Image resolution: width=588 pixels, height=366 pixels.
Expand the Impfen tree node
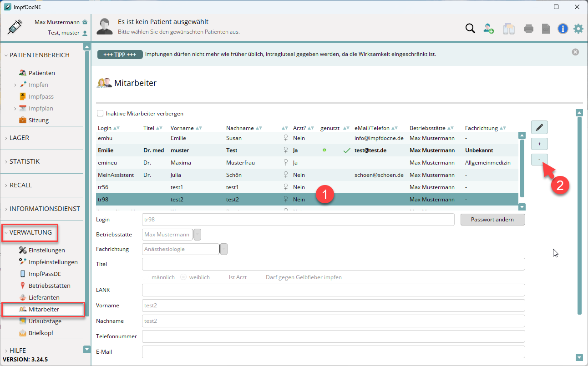15,85
